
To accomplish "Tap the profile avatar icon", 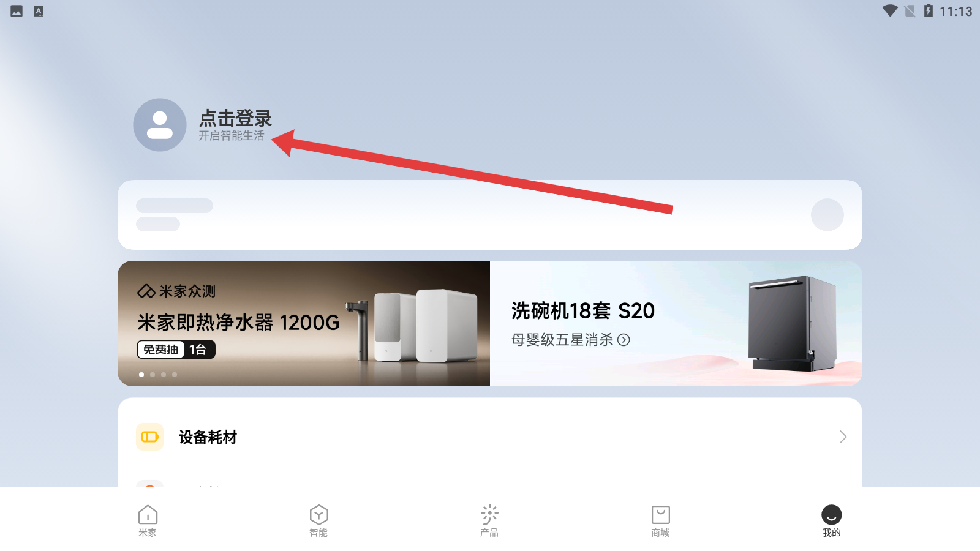I will click(x=160, y=125).
